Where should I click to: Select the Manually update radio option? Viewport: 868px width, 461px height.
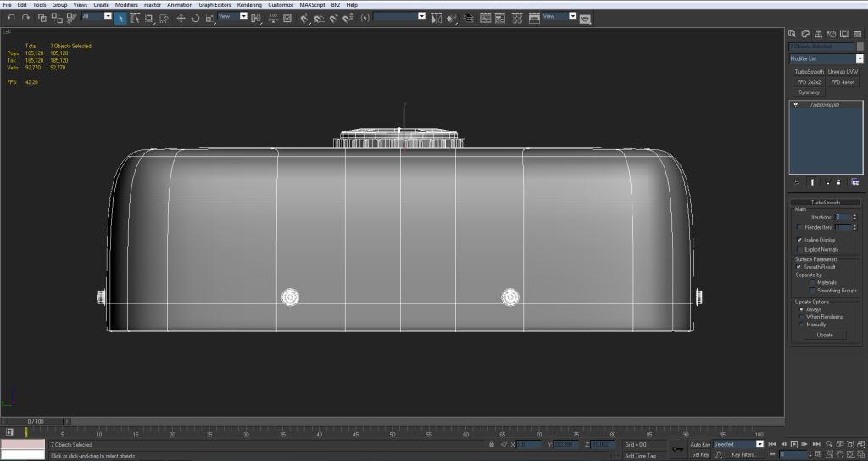pyautogui.click(x=801, y=325)
